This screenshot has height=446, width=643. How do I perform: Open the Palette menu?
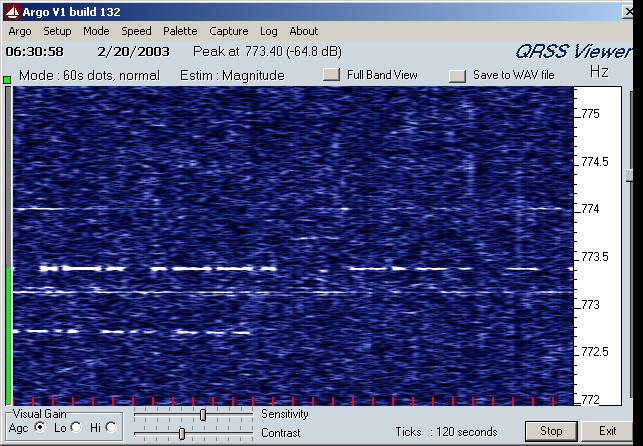(180, 31)
